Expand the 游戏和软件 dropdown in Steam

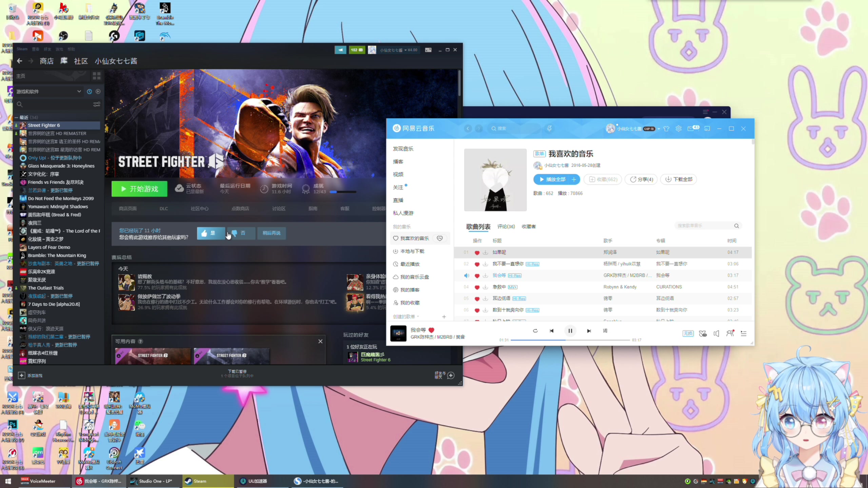(79, 91)
